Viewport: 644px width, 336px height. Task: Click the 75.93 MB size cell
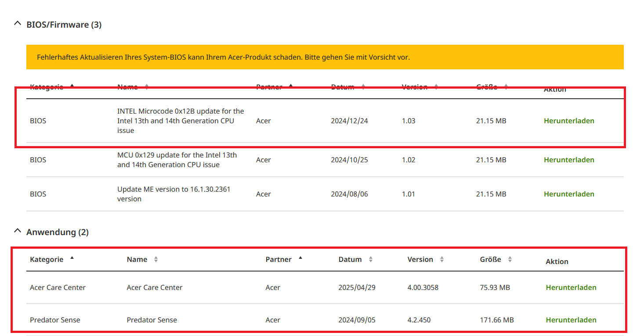[x=495, y=287]
